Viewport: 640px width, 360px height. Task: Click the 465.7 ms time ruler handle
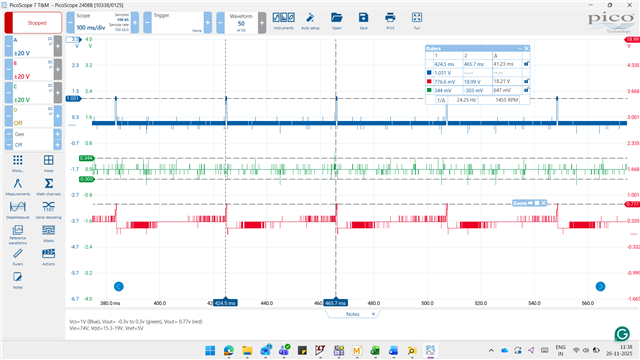pos(336,303)
